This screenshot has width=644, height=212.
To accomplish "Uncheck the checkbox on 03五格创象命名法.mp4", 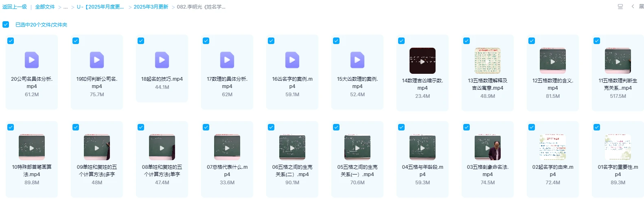I will (x=467, y=127).
